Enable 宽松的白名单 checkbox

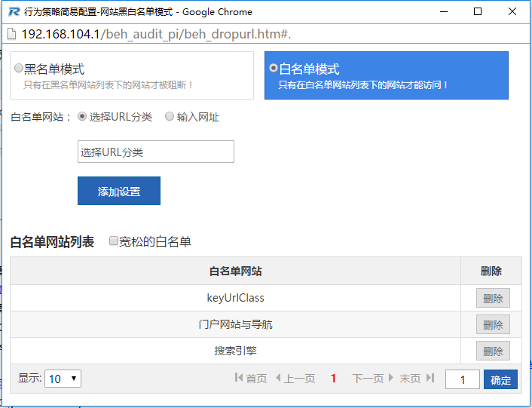coord(114,241)
